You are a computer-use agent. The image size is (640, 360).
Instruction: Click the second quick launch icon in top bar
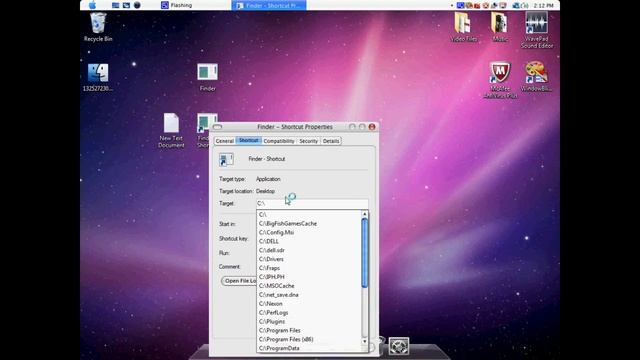pos(126,5)
